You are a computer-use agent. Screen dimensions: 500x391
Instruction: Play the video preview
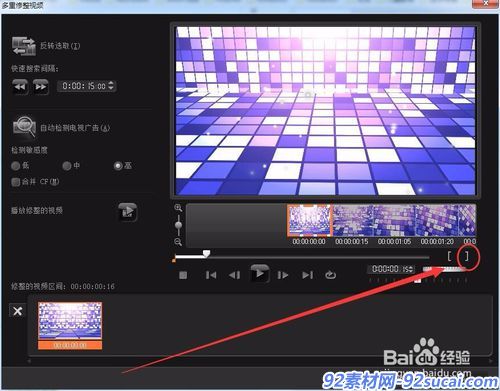(260, 274)
